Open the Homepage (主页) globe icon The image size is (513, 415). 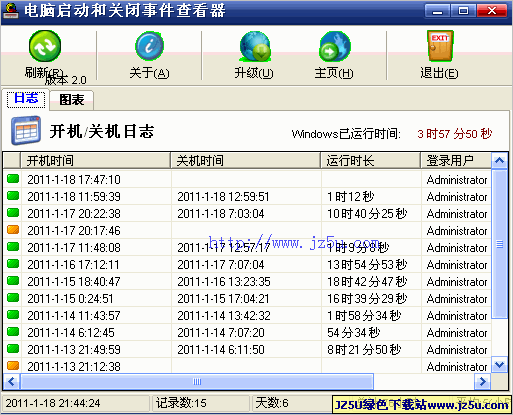tap(334, 46)
